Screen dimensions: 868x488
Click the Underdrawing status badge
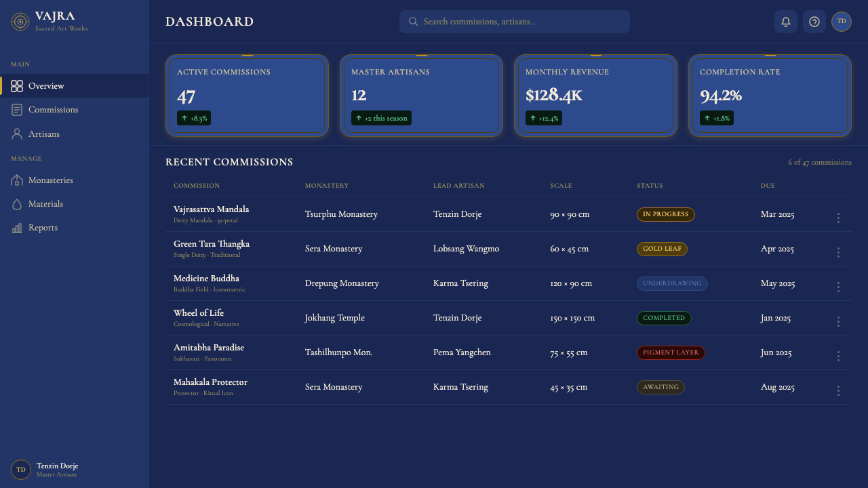coord(672,283)
